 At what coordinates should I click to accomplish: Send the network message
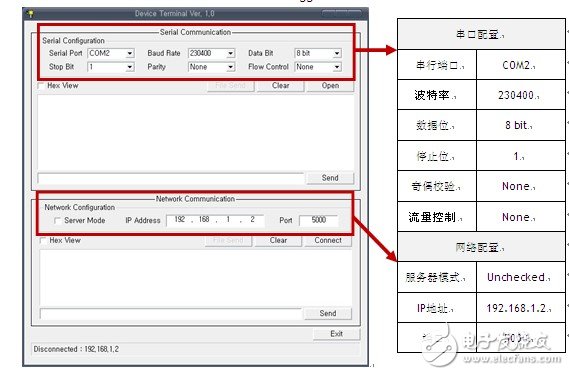pos(328,313)
